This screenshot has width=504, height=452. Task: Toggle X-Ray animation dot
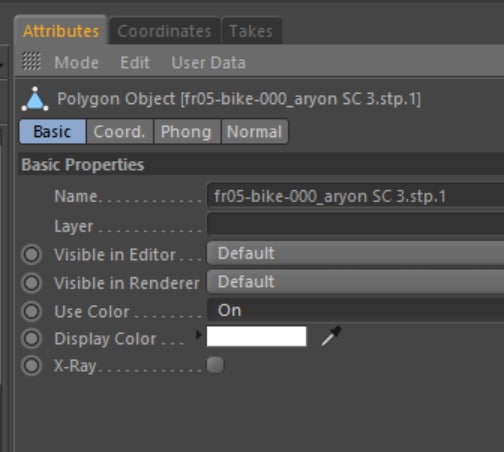point(31,366)
